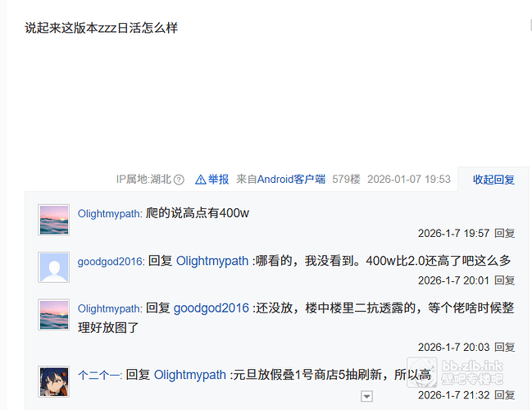The height and width of the screenshot is (410, 532).
Task: Click mentioned Olightmypath in goodgod2016's reply
Action: (212, 261)
